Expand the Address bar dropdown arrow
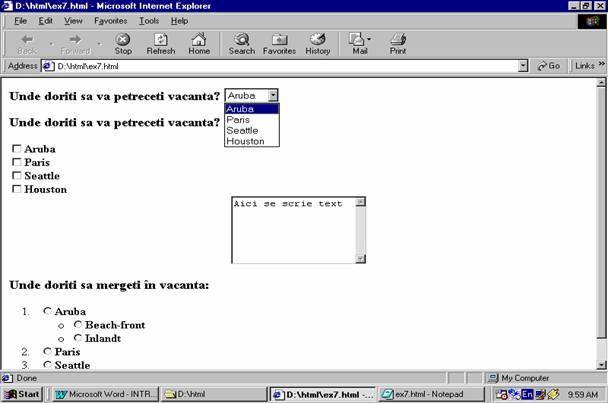Viewport: 608px width, 403px height. [x=524, y=66]
